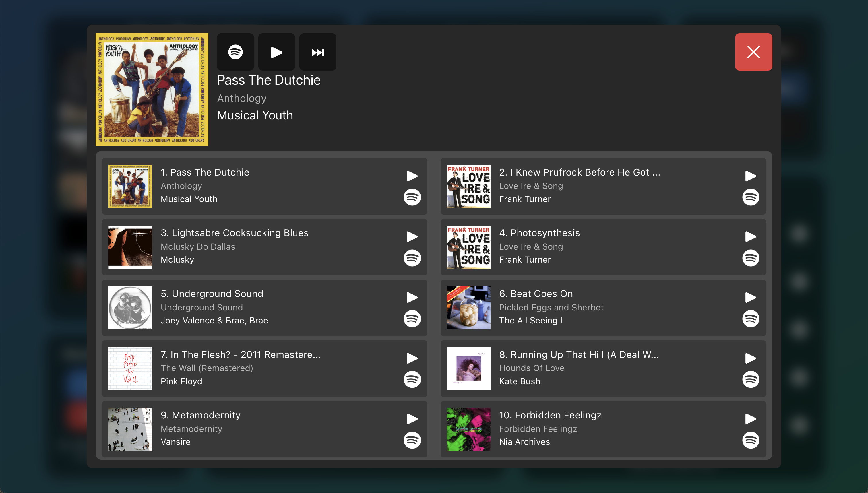This screenshot has height=493, width=868.
Task: Click artist name 'Vansire'
Action: [x=175, y=442]
